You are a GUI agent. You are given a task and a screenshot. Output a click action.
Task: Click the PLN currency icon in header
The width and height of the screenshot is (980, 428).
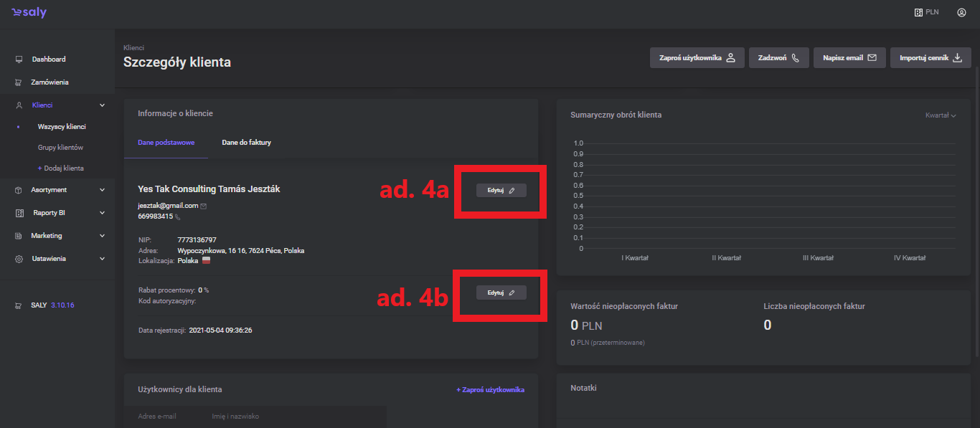point(918,12)
